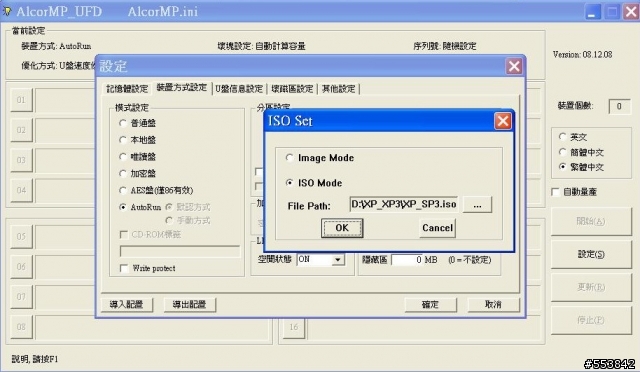Image resolution: width=640 pixels, height=372 pixels.
Task: Click the 停止(P) button in main window
Action: pos(591,320)
